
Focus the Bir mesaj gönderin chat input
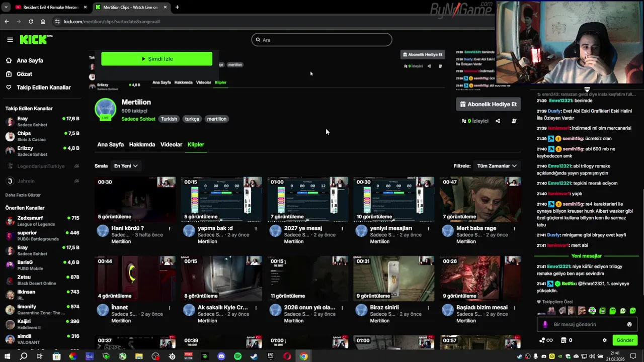coord(588,325)
